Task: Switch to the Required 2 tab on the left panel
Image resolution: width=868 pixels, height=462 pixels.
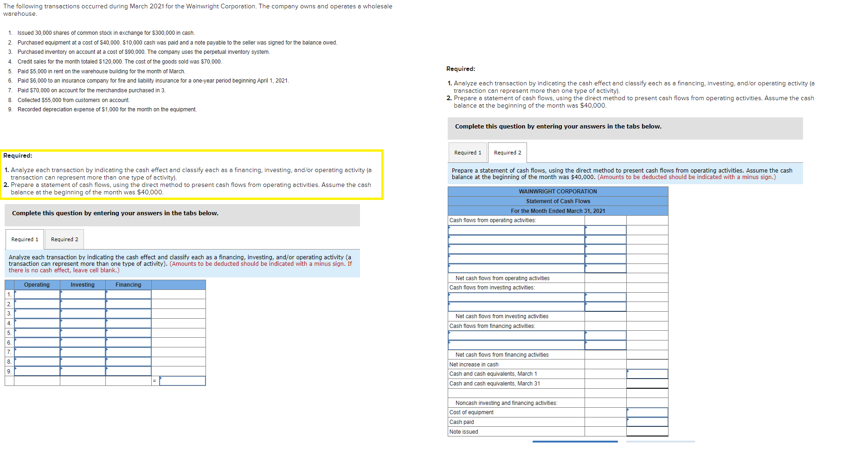Action: pos(64,239)
